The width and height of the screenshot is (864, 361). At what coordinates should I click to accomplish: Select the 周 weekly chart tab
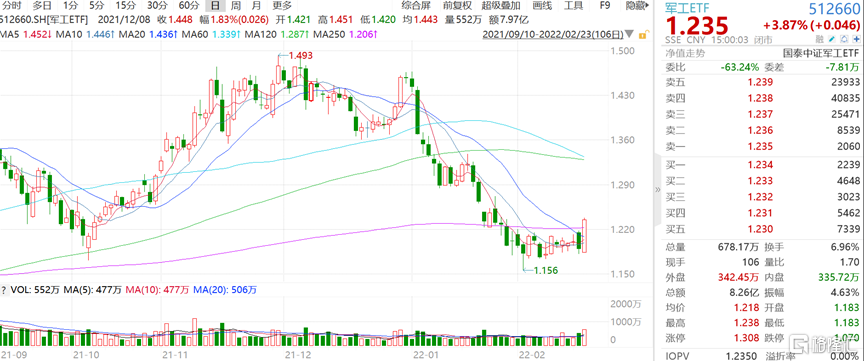235,7
